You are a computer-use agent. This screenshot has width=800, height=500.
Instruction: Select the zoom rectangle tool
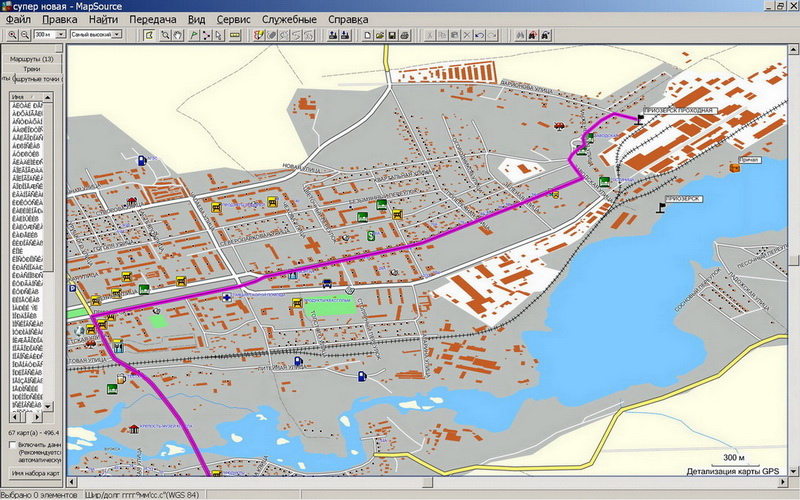coord(165,35)
